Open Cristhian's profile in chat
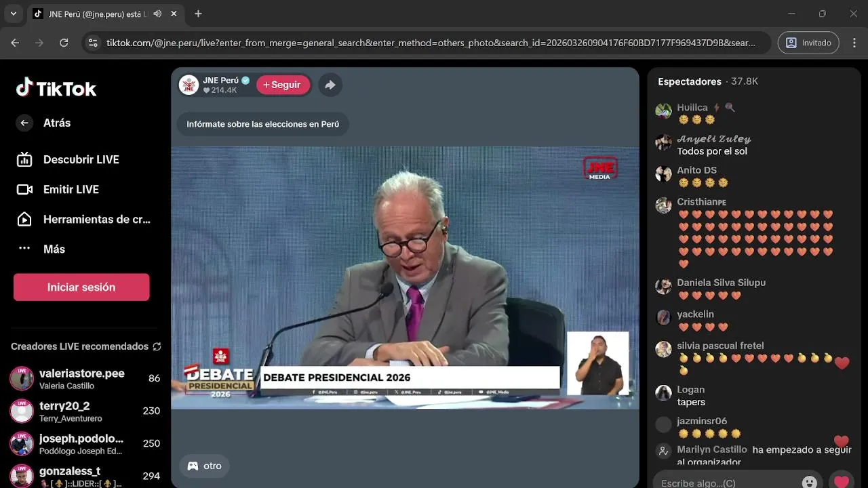Image resolution: width=868 pixels, height=488 pixels. coord(701,202)
